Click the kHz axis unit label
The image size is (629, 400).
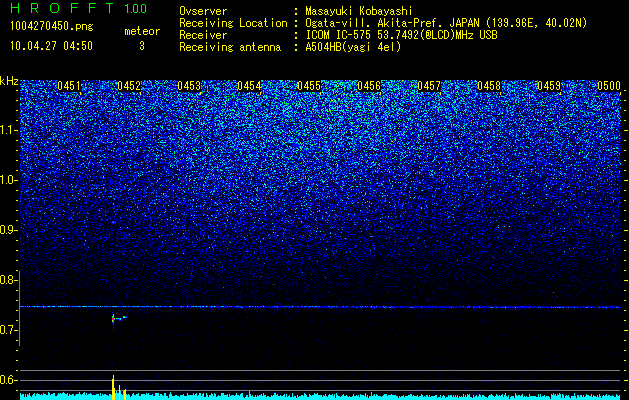[9, 81]
